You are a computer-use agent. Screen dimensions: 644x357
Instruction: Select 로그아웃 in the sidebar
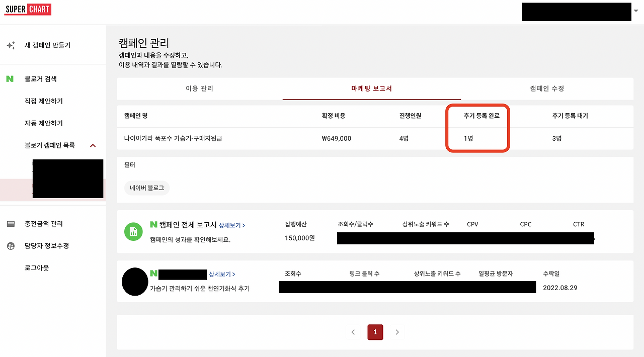[x=39, y=267]
